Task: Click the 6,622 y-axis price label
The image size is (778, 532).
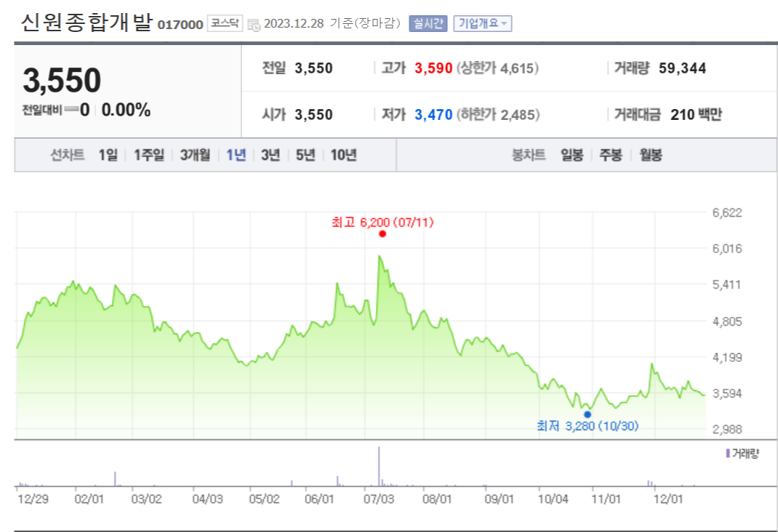Action: (x=727, y=213)
